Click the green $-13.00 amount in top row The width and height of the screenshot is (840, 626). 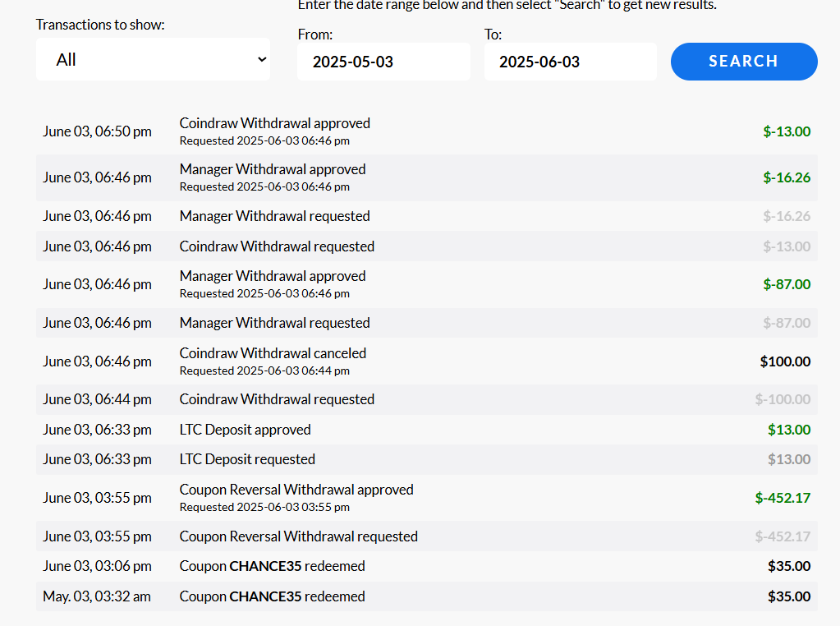(786, 131)
